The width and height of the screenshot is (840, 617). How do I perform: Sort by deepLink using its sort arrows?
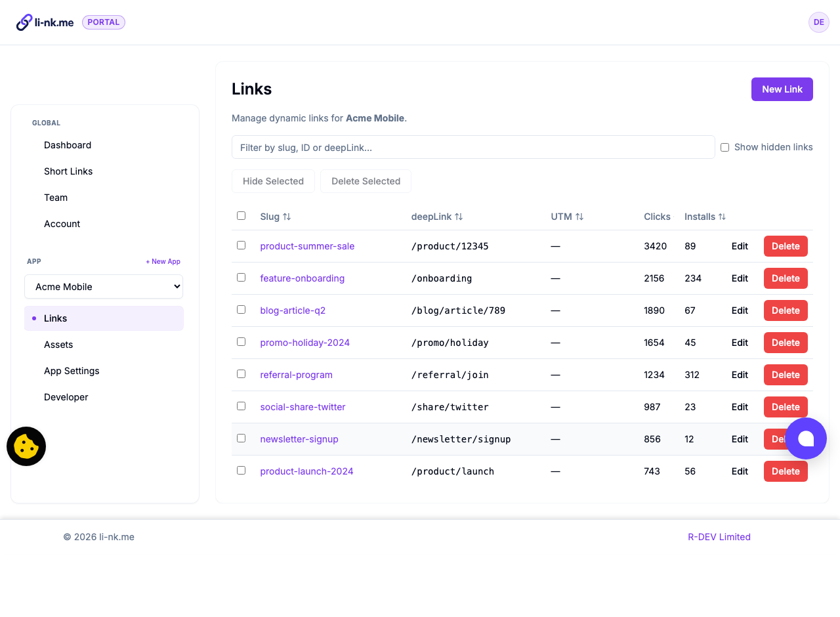pyautogui.click(x=459, y=217)
